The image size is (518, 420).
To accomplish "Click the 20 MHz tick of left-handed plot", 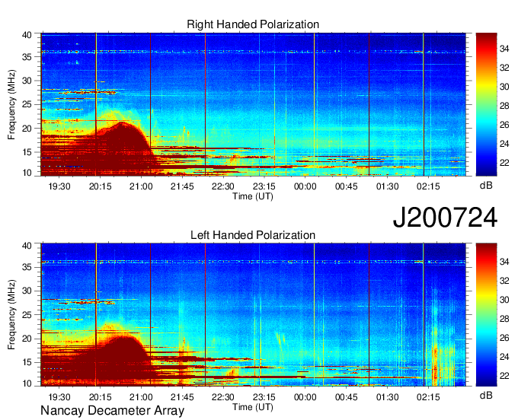I will pos(27,339).
